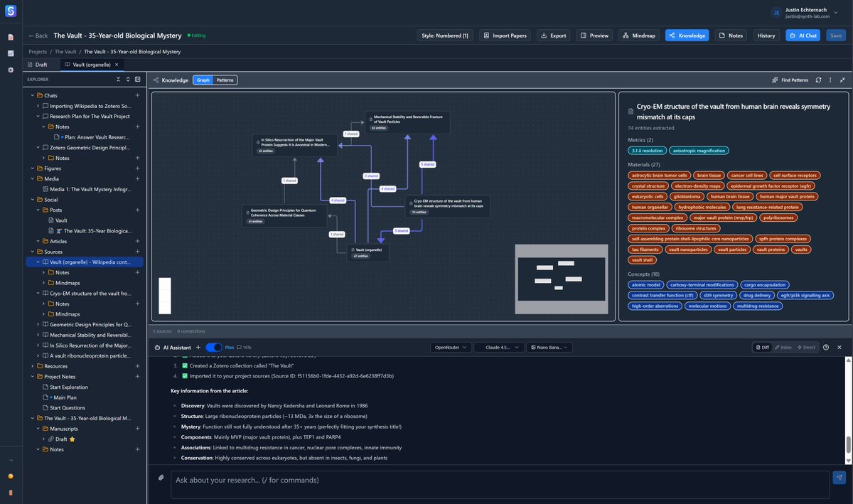The height and width of the screenshot is (504, 853).
Task: Add new item to Chats folder
Action: point(138,95)
